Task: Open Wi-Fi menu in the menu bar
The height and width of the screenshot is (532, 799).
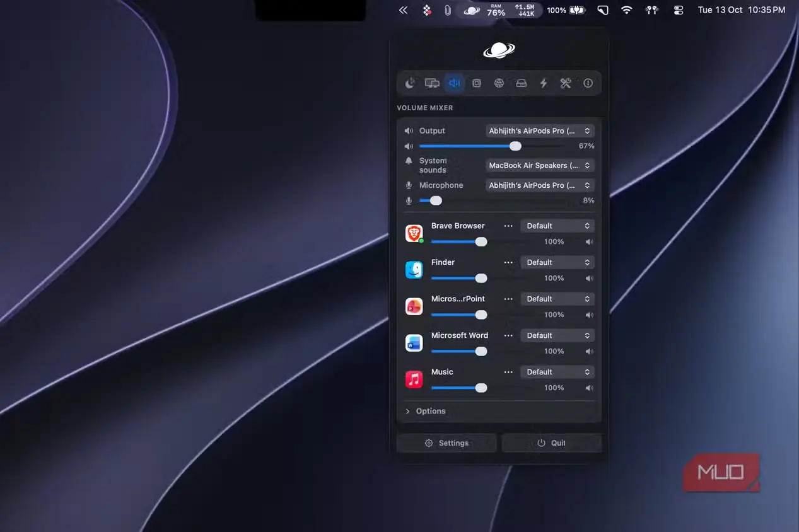Action: (626, 10)
